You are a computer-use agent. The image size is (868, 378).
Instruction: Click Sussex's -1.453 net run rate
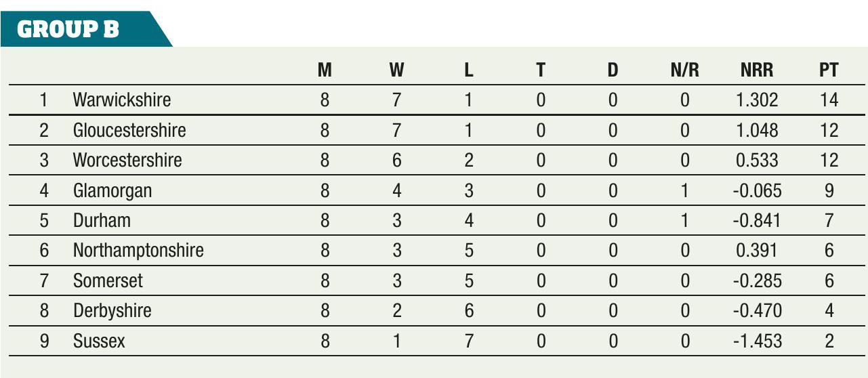(x=756, y=341)
